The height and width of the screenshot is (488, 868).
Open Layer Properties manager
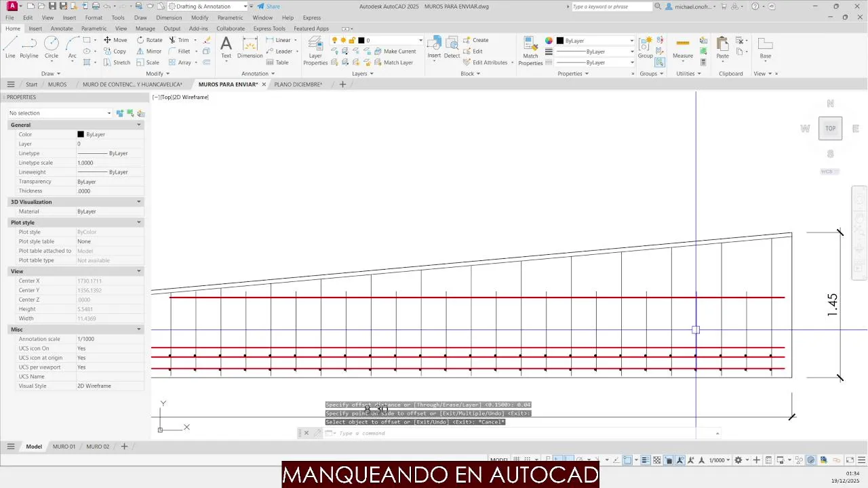tap(315, 51)
